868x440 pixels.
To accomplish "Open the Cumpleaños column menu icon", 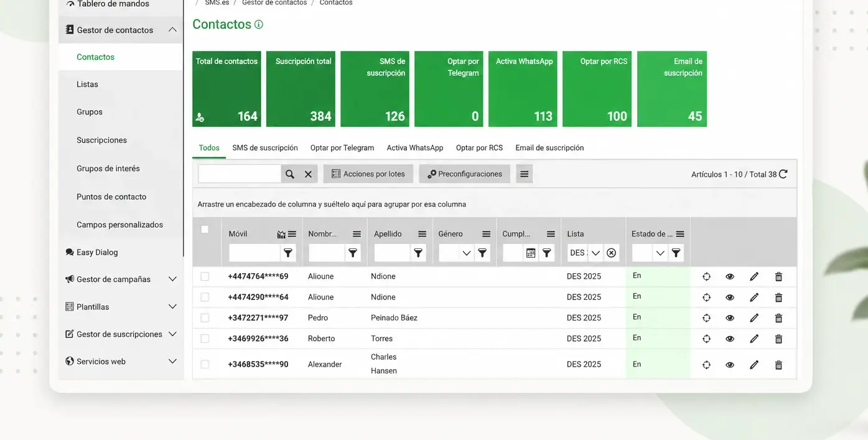I will tap(551, 234).
